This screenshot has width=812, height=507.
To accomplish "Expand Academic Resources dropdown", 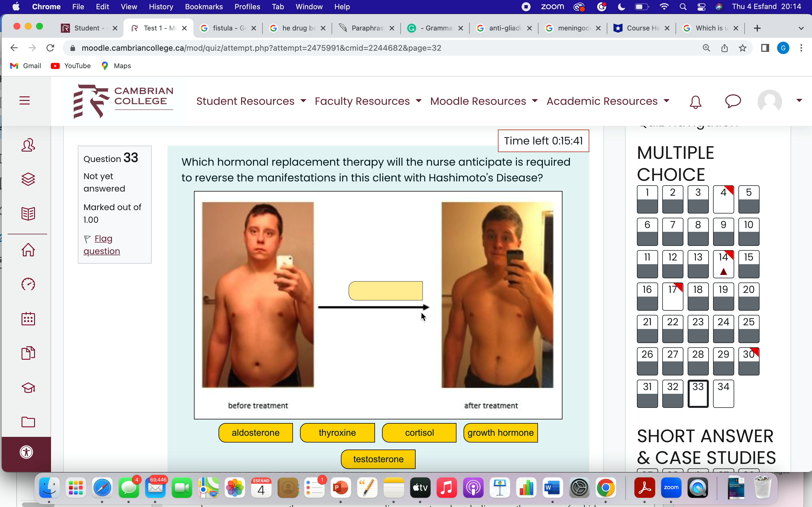I will click(608, 101).
